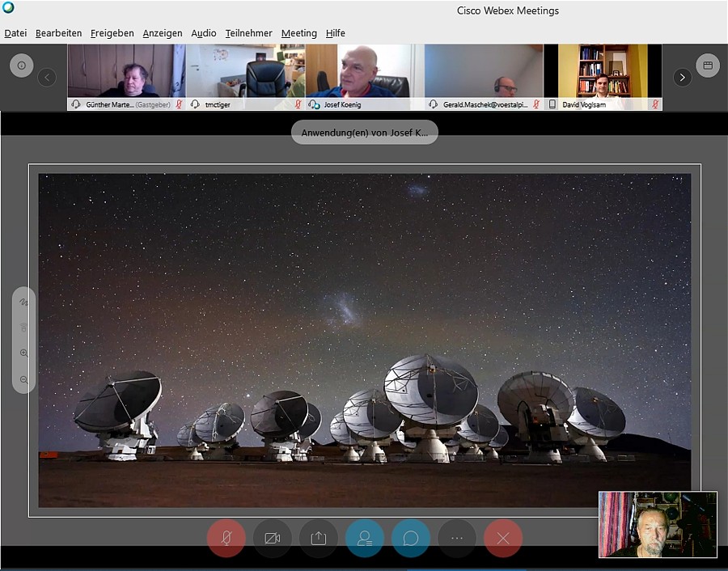Open the Freigeben menu
The image size is (728, 571).
pyautogui.click(x=112, y=33)
